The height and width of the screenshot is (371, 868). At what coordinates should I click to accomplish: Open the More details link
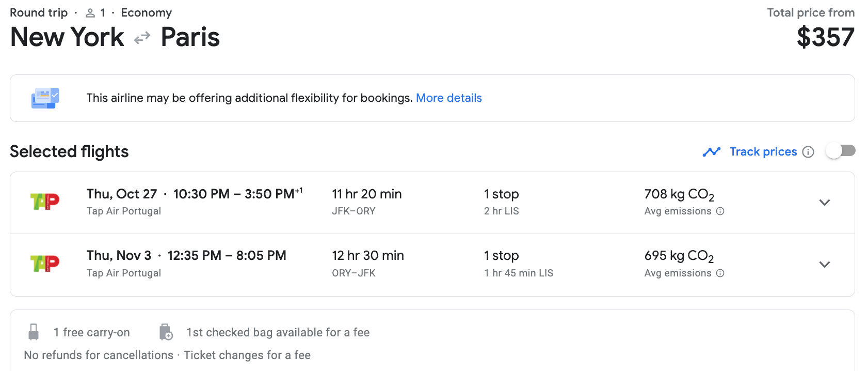tap(448, 98)
